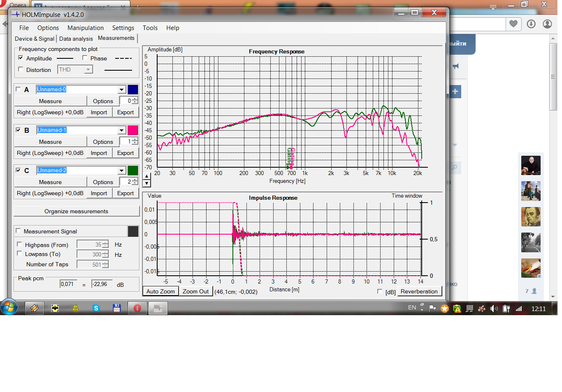Screen dimensions: 562x392
Task: Click the pink color swatch for B
Action: [x=133, y=130]
